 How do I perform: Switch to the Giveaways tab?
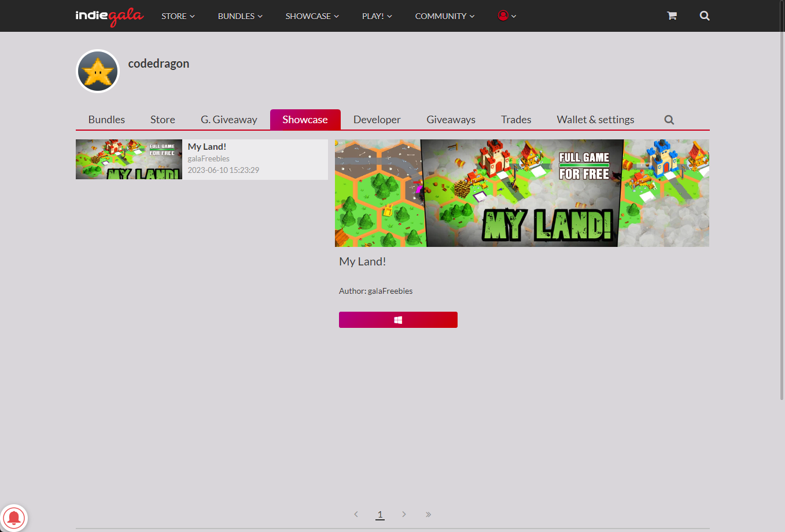click(x=451, y=120)
